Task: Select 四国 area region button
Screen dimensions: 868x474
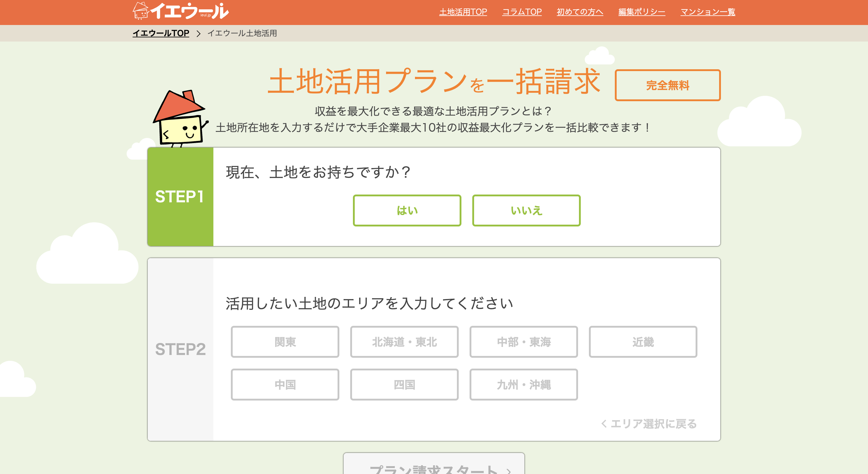Action: (x=405, y=385)
